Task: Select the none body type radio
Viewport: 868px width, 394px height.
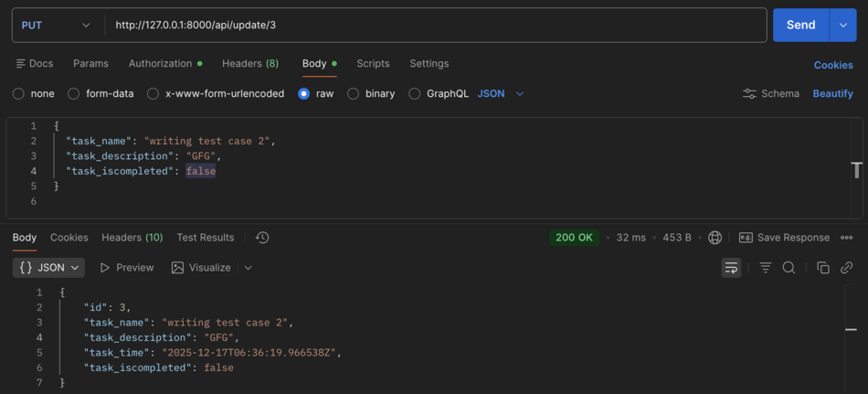Action: tap(19, 93)
